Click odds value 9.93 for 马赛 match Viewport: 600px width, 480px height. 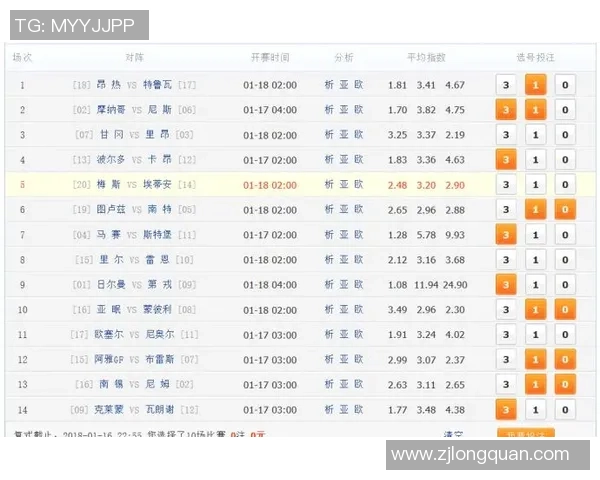pos(455,235)
